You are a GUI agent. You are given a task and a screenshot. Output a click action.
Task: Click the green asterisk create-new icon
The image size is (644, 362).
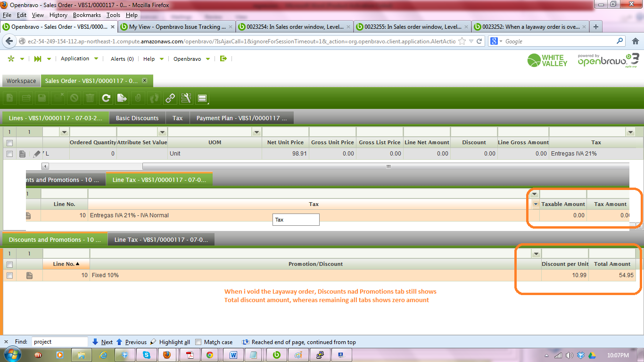[11, 59]
